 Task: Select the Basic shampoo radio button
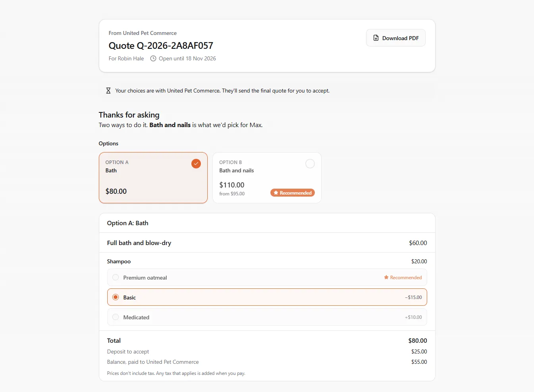click(116, 297)
